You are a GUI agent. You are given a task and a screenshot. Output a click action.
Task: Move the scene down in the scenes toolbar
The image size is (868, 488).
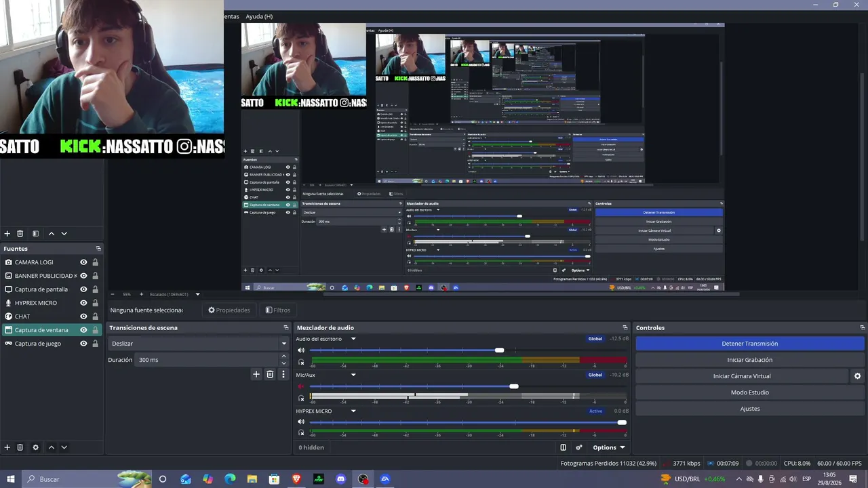(x=64, y=234)
